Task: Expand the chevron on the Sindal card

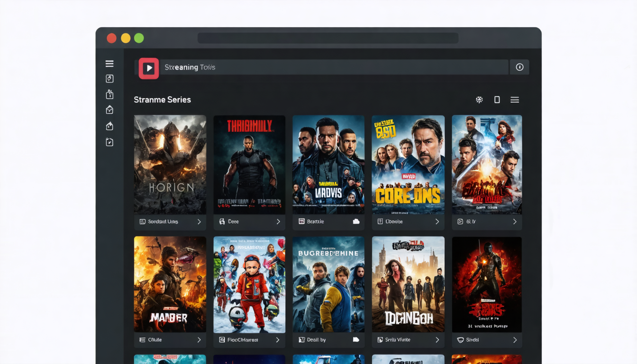Action: pyautogui.click(x=515, y=340)
